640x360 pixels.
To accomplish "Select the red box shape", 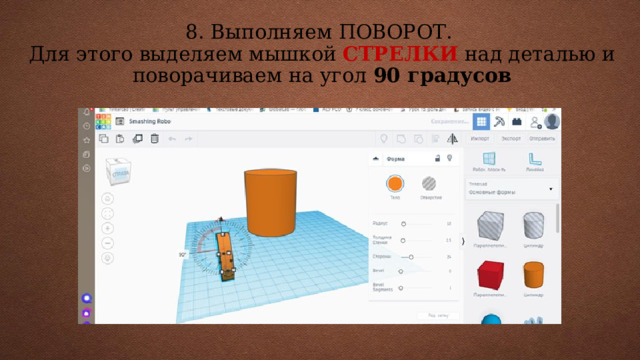I will 490,275.
